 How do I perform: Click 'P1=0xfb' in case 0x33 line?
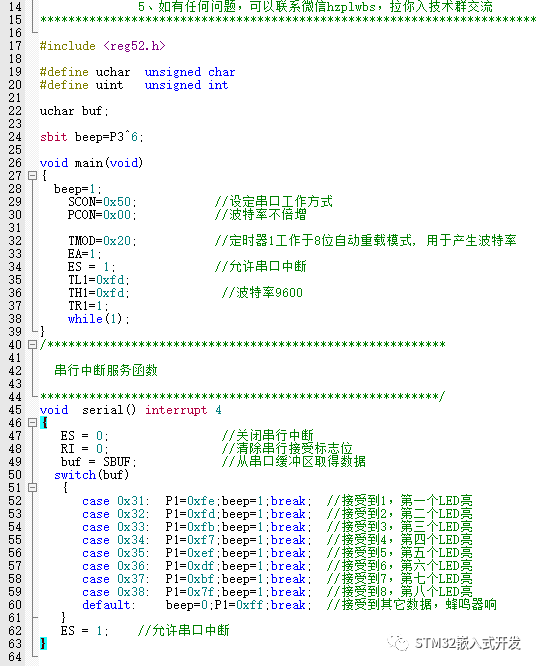(x=190, y=527)
